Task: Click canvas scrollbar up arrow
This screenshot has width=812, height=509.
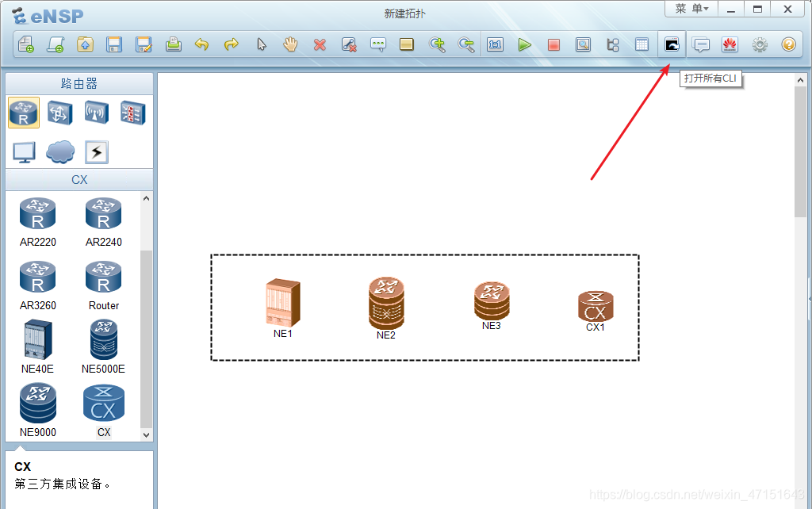Action: tap(801, 80)
